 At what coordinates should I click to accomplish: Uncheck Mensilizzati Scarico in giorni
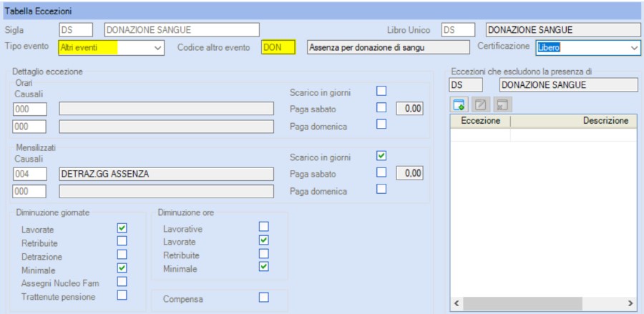(x=381, y=156)
